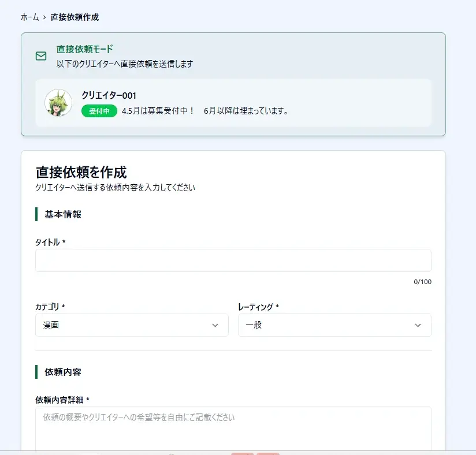
Task: Change the category from 漫画
Action: 132,325
